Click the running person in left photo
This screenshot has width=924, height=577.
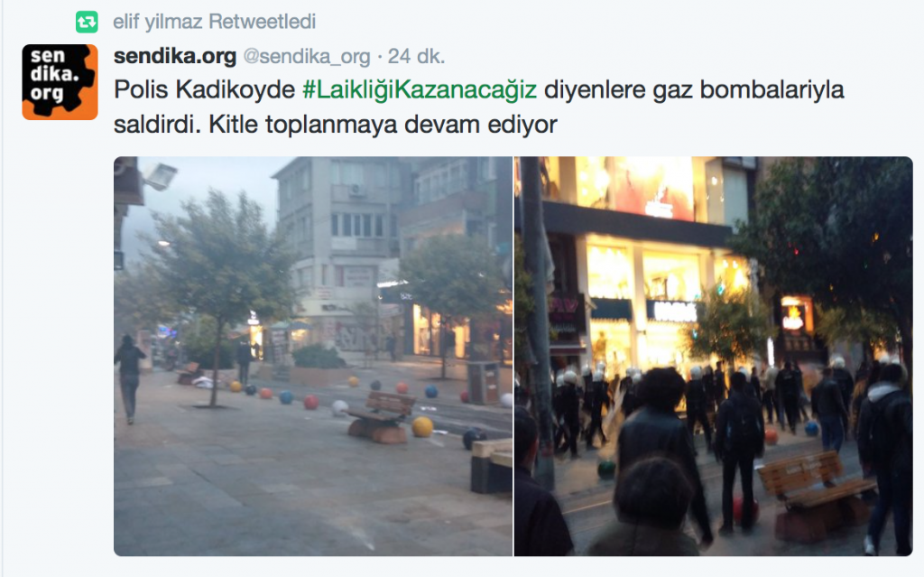129,378
